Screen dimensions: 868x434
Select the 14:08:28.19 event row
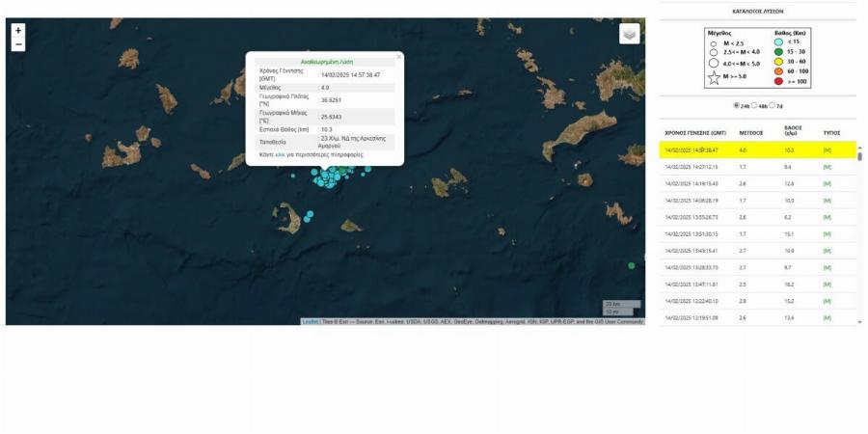click(758, 201)
